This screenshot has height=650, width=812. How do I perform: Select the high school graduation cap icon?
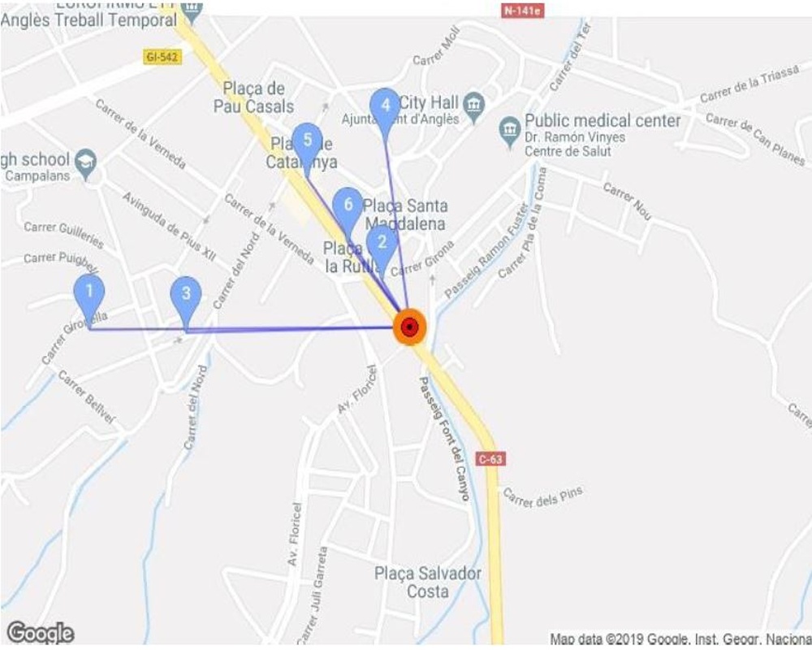point(85,164)
